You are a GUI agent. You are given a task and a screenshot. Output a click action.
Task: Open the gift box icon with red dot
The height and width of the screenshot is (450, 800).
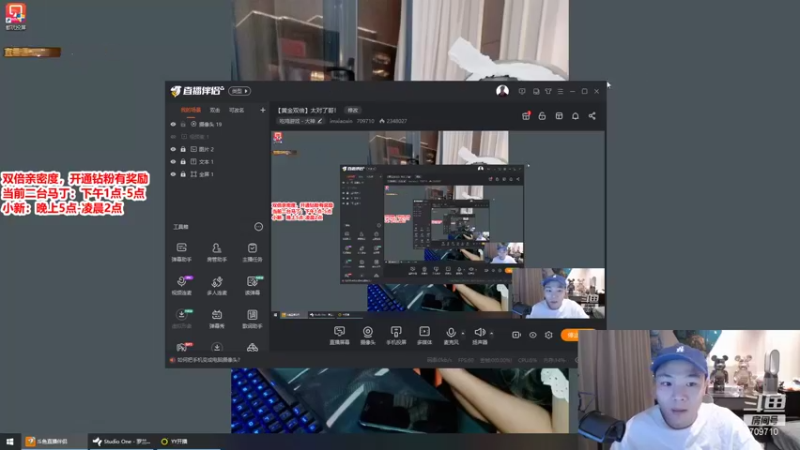[526, 116]
